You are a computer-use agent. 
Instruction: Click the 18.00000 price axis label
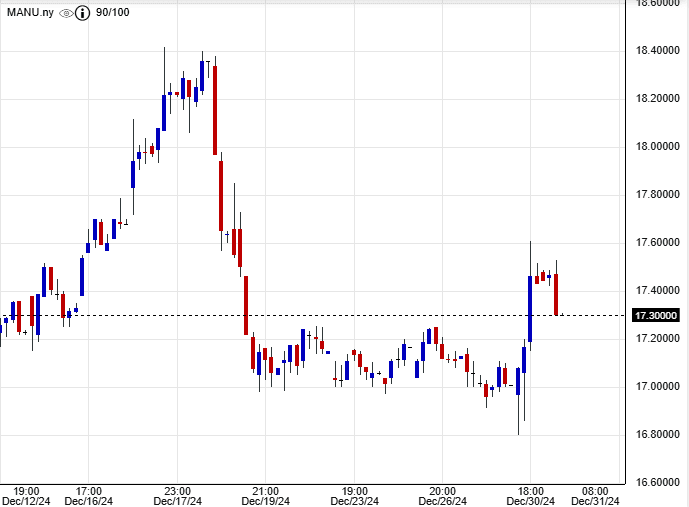click(656, 147)
